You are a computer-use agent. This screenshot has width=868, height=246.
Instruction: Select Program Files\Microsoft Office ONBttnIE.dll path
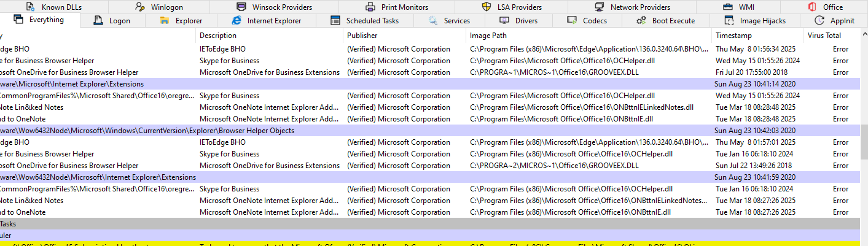click(x=561, y=119)
